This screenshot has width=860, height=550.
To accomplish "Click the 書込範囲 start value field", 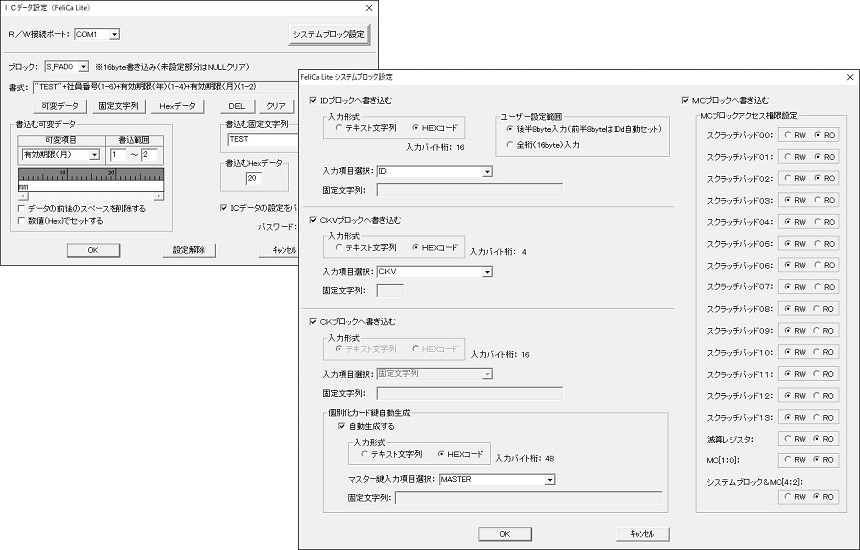I will pos(118,155).
